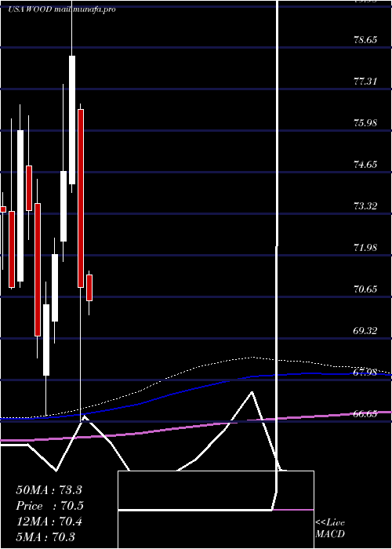Click the 69.32 price axis label
Viewport: 392px width, 549px height.
point(365,331)
